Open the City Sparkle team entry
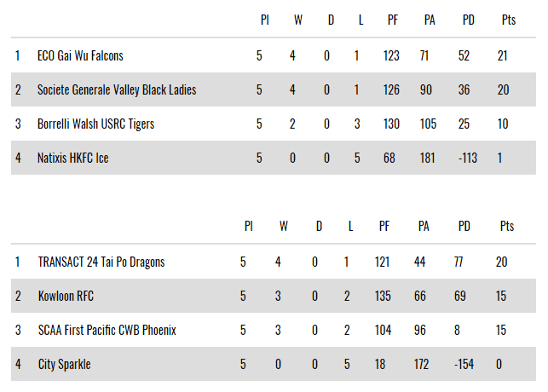The width and height of the screenshot is (548, 392). point(64,365)
